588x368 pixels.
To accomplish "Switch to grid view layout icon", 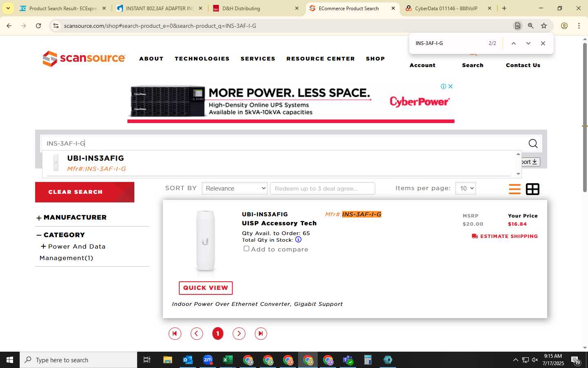I will pos(532,189).
